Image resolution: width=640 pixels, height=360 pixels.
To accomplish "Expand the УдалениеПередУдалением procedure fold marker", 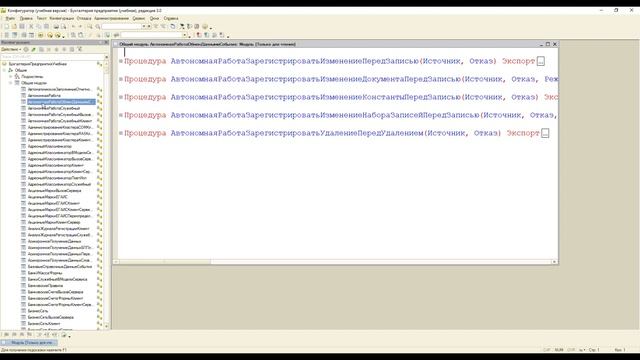I will click(121, 133).
